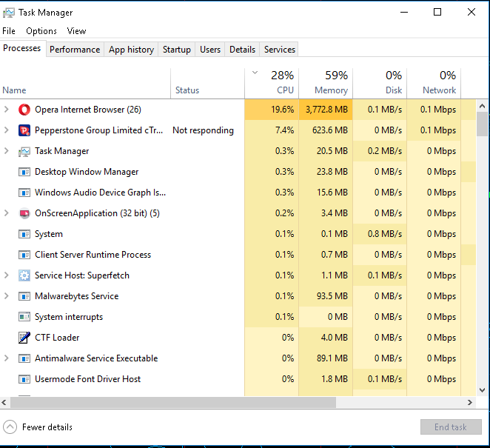Click the Pepperstone cTrader process icon
The image size is (490, 448).
[24, 130]
